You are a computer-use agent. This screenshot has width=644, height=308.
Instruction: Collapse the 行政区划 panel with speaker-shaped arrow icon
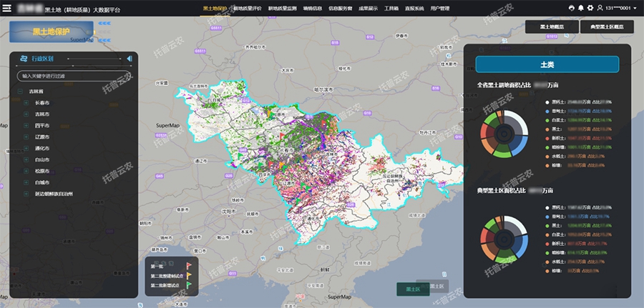[x=130, y=59]
